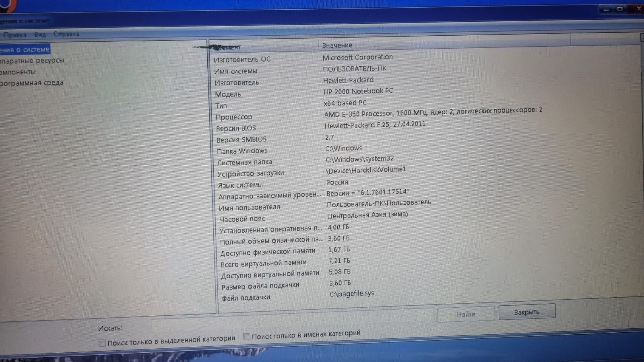Click the Найти button
This screenshot has height=362, width=644.
466,314
